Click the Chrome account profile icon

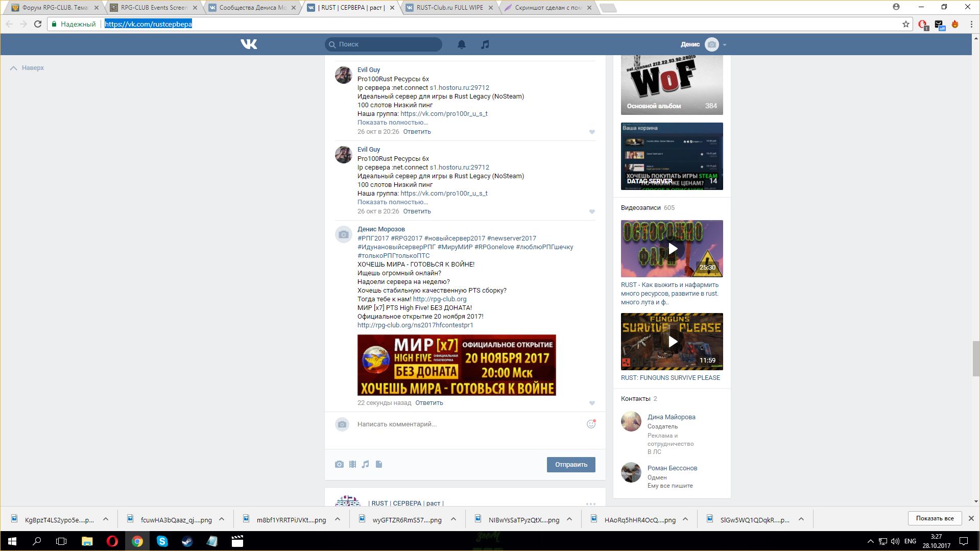click(896, 7)
